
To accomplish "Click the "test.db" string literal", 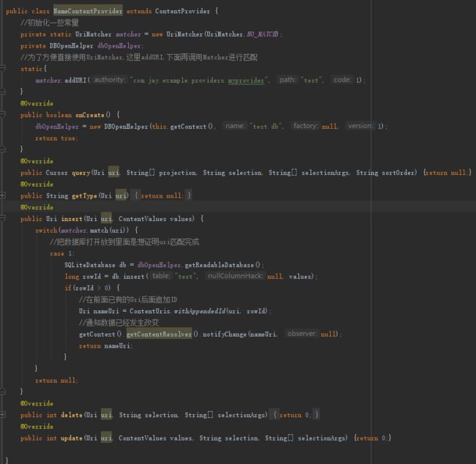I will tap(266, 127).
